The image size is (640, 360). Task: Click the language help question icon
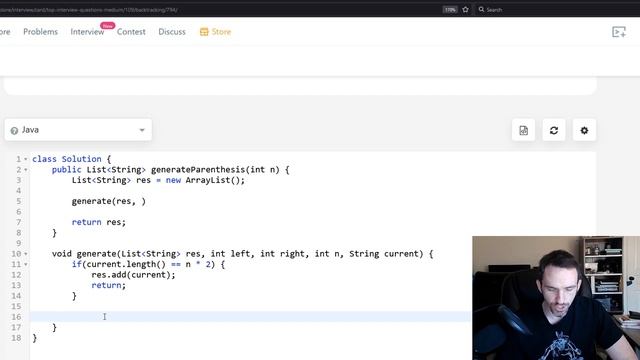point(14,131)
